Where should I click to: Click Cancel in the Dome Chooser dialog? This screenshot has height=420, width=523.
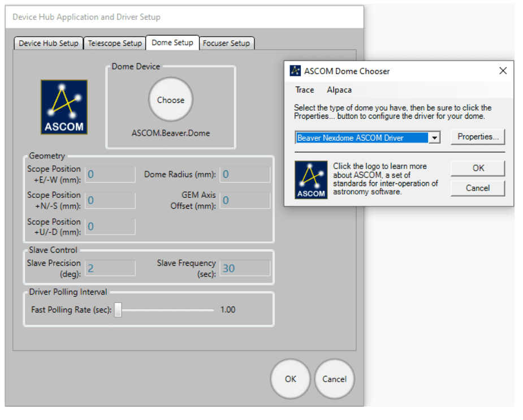(x=478, y=188)
